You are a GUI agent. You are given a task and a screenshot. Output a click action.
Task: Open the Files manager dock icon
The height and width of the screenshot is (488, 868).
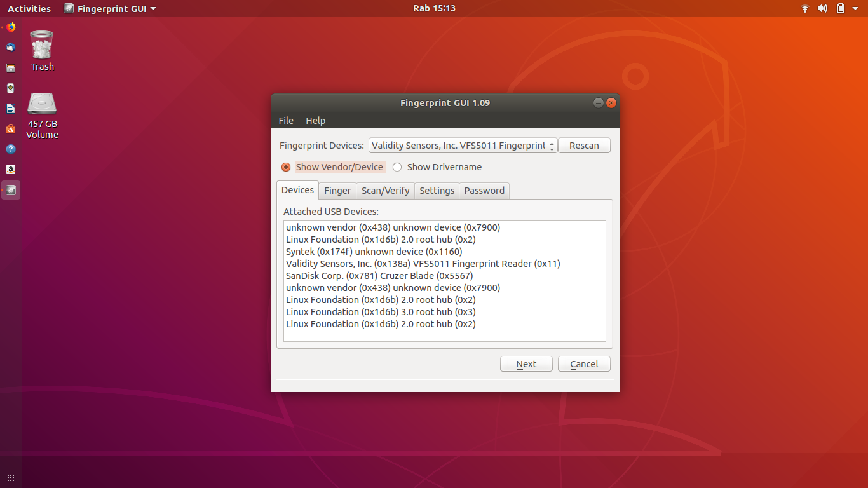pos(11,67)
